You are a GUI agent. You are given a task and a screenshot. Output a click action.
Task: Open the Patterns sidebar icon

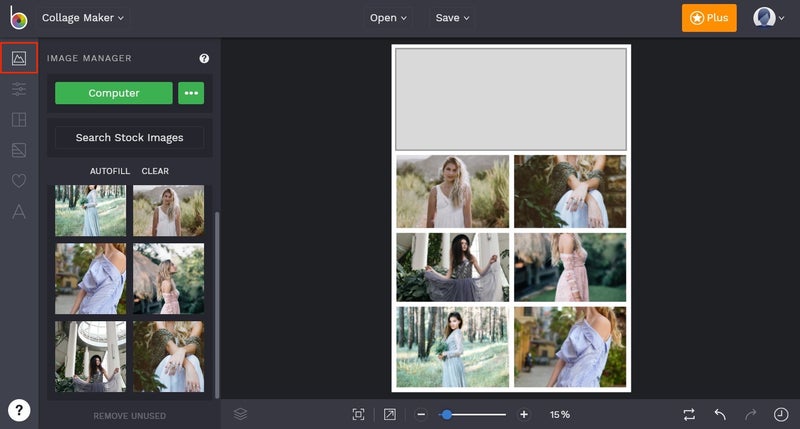click(19, 150)
